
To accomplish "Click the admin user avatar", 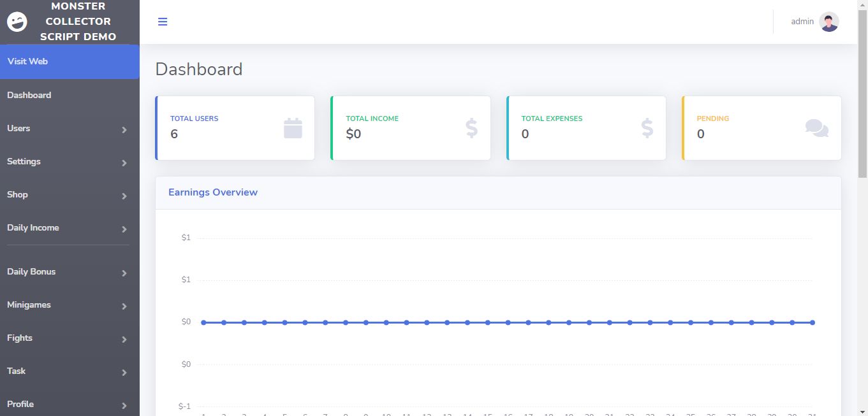I will click(828, 22).
